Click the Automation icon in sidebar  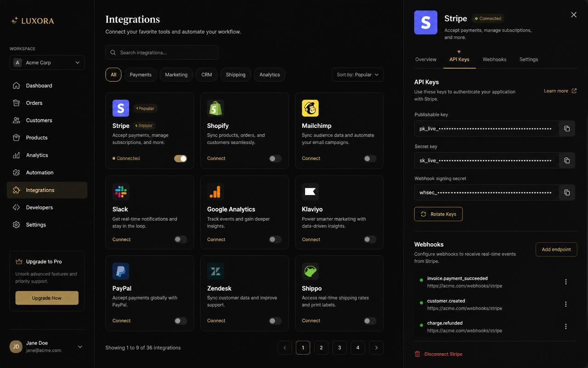point(17,172)
